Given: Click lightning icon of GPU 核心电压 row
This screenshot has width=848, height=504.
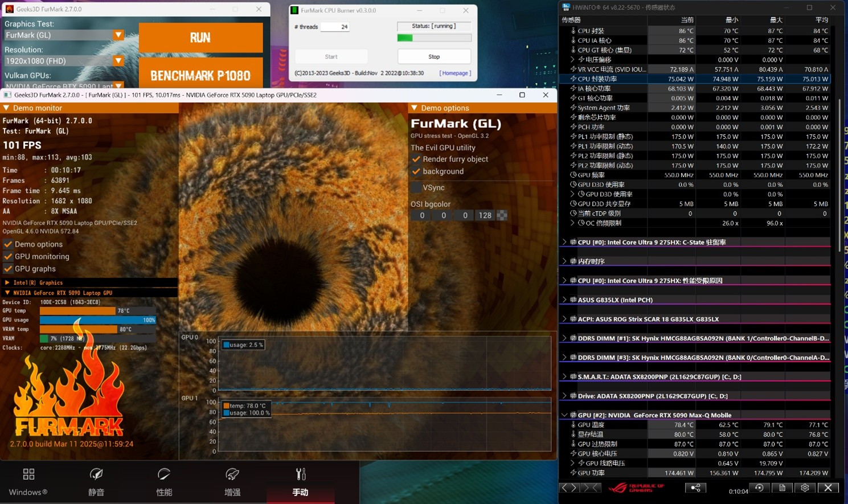Looking at the screenshot, I should (573, 454).
